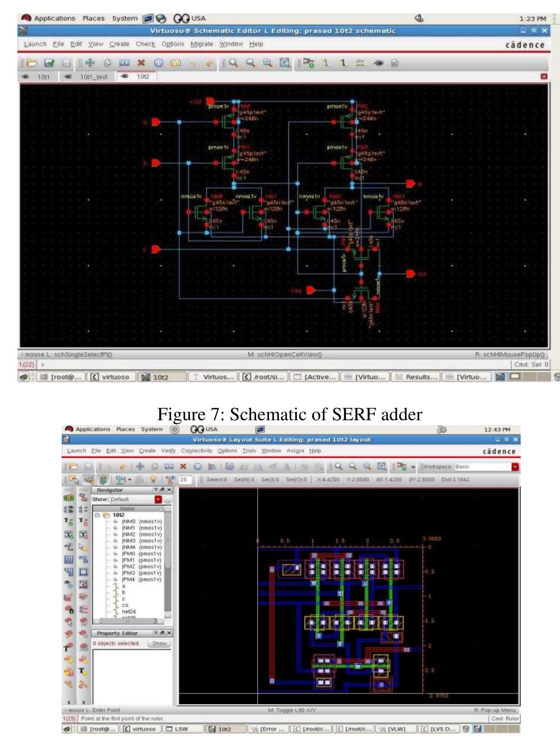
Task: Click the light bulb icon in Layout Suite second toolbar
Action: coord(153,480)
